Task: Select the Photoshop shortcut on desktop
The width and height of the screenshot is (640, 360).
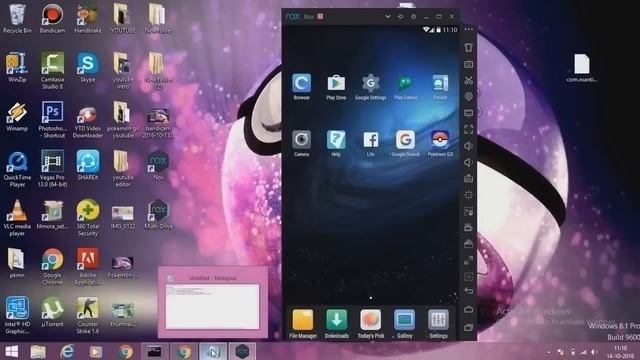Action: point(52,120)
